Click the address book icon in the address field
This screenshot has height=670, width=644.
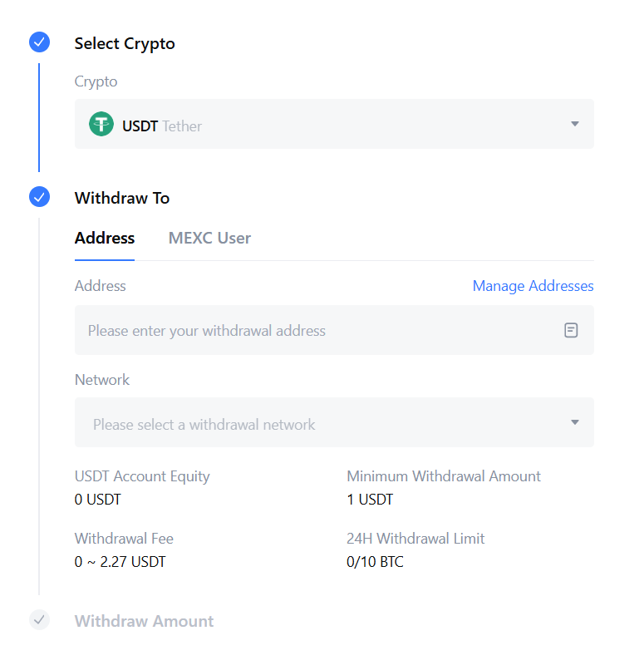tap(571, 330)
